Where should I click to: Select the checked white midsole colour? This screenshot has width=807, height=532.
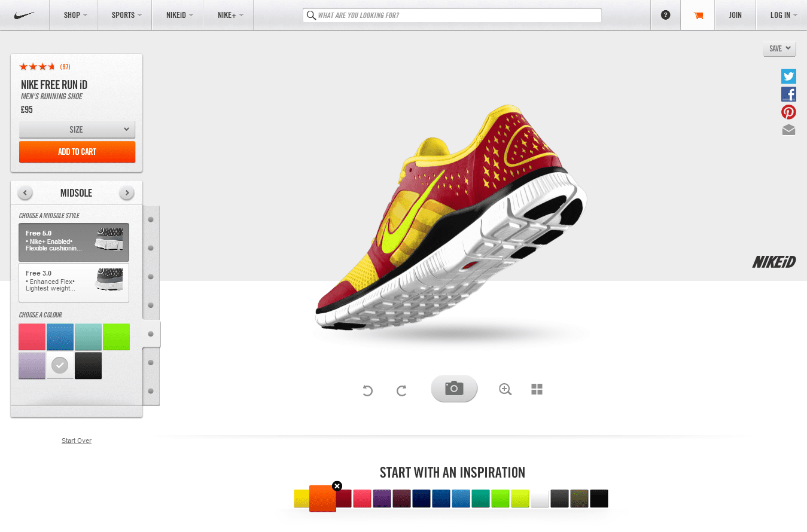60,365
